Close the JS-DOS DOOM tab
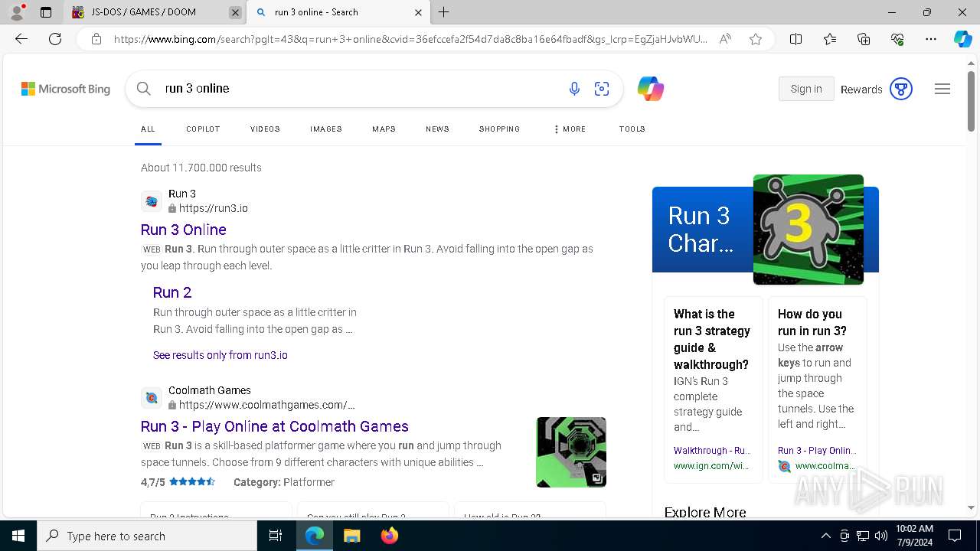The width and height of the screenshot is (980, 551). pyautogui.click(x=235, y=12)
